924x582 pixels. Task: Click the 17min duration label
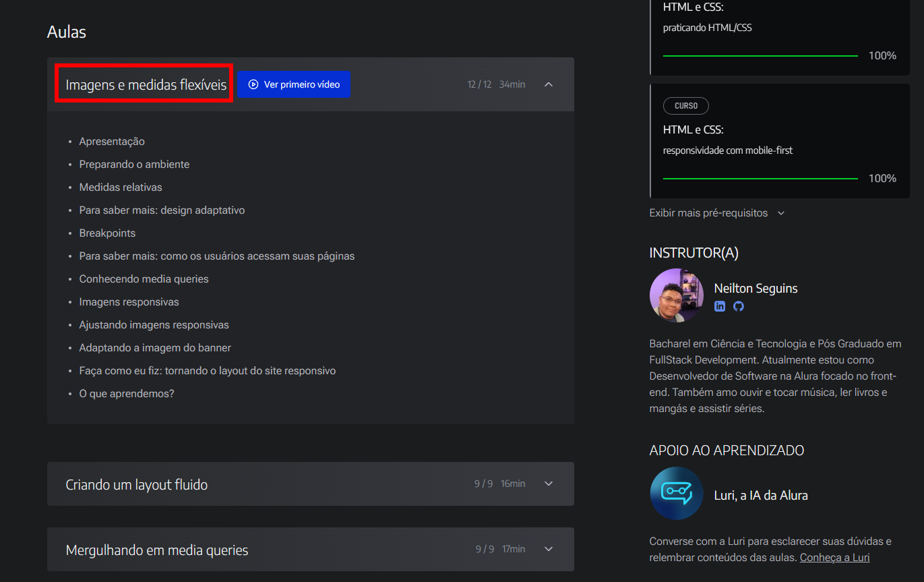click(x=514, y=549)
